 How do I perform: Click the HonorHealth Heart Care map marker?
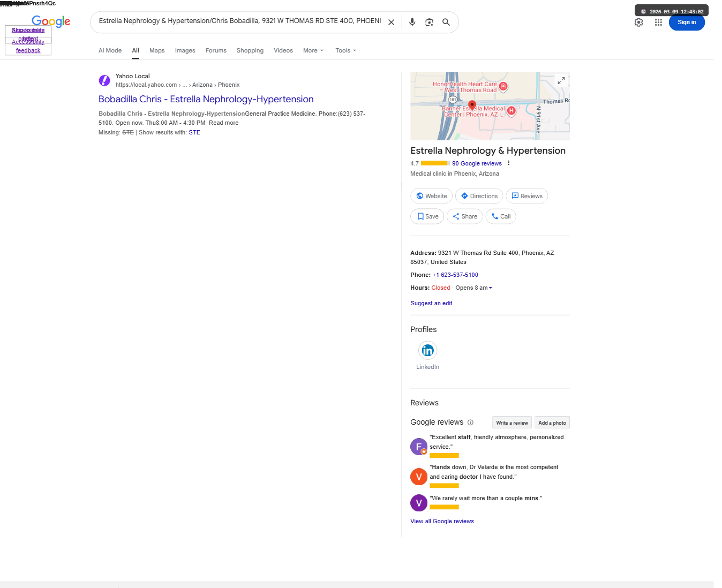pos(503,86)
